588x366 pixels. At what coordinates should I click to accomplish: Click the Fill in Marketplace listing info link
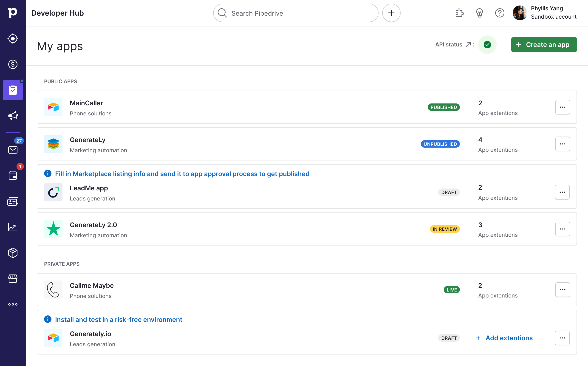click(182, 174)
